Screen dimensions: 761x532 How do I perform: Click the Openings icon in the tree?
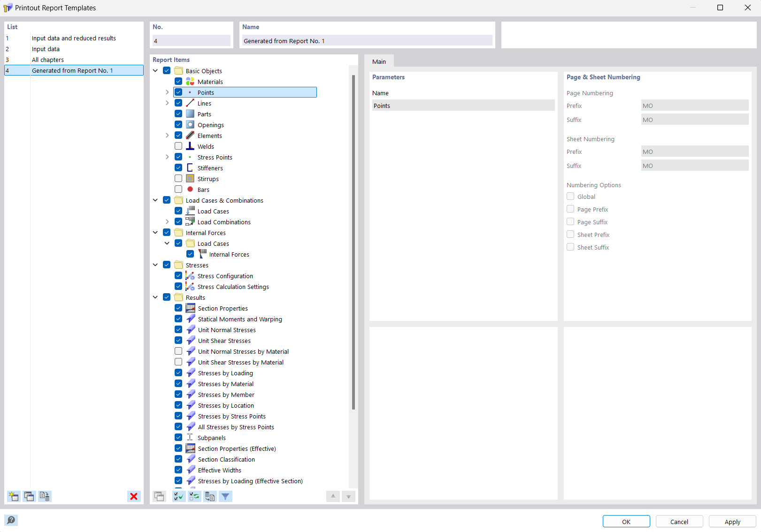(190, 125)
